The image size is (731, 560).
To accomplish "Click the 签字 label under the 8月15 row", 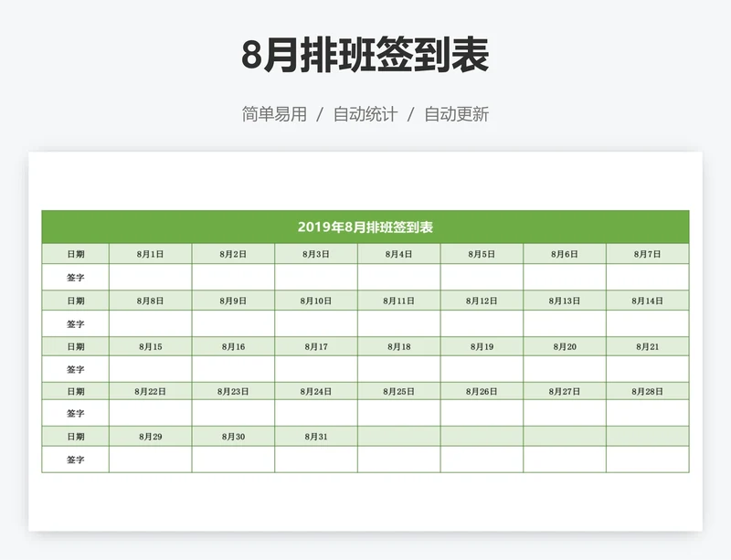I will click(76, 369).
